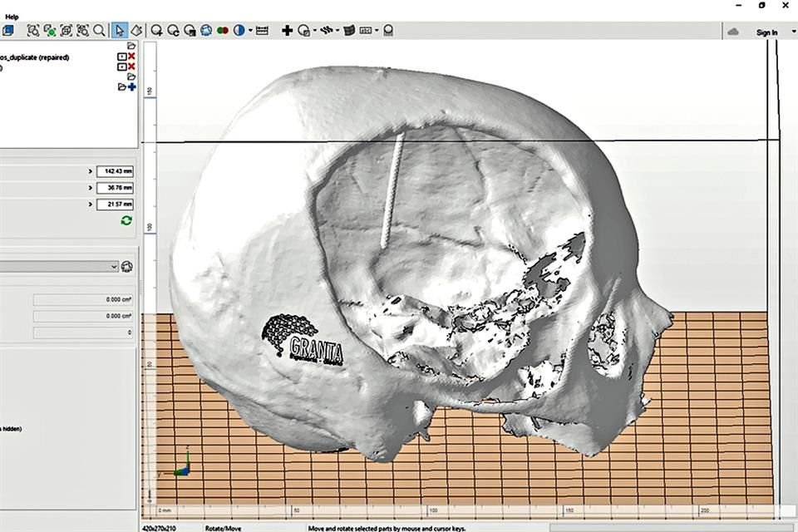798x532 pixels.
Task: Click the magnifying glass zoom icon
Action: (x=99, y=31)
